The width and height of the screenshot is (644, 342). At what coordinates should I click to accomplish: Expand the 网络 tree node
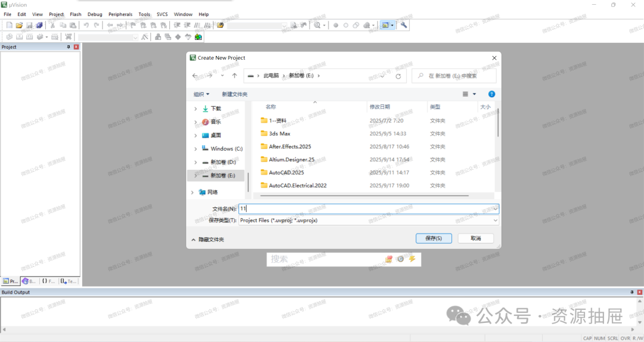click(192, 192)
